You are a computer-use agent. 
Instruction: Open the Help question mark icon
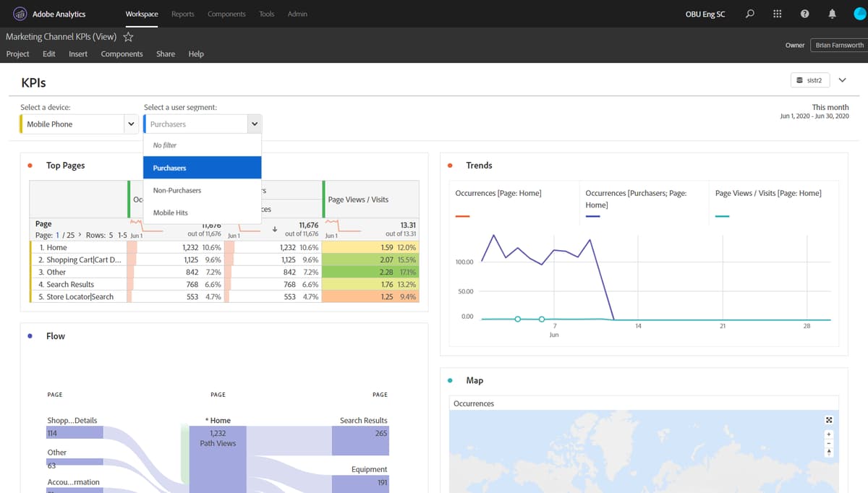tap(804, 14)
